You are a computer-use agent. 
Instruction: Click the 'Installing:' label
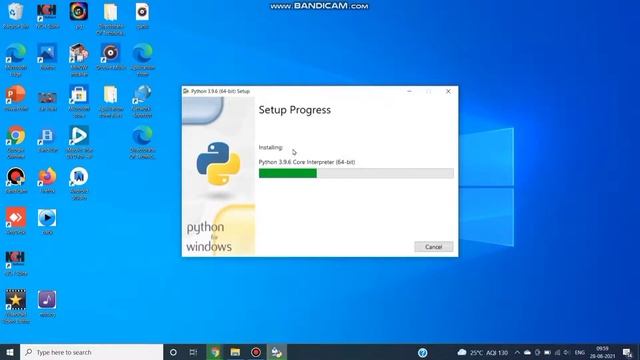(271, 147)
